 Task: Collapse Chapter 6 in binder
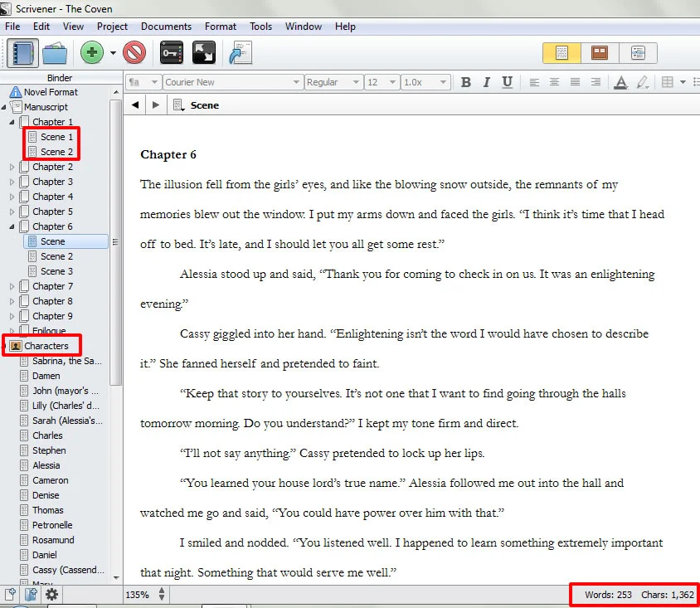(x=12, y=226)
